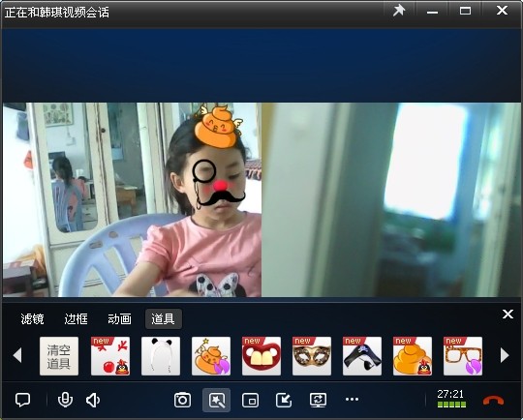523x420 pixels.
Task: Open the chat message bubble icon
Action: point(22,400)
